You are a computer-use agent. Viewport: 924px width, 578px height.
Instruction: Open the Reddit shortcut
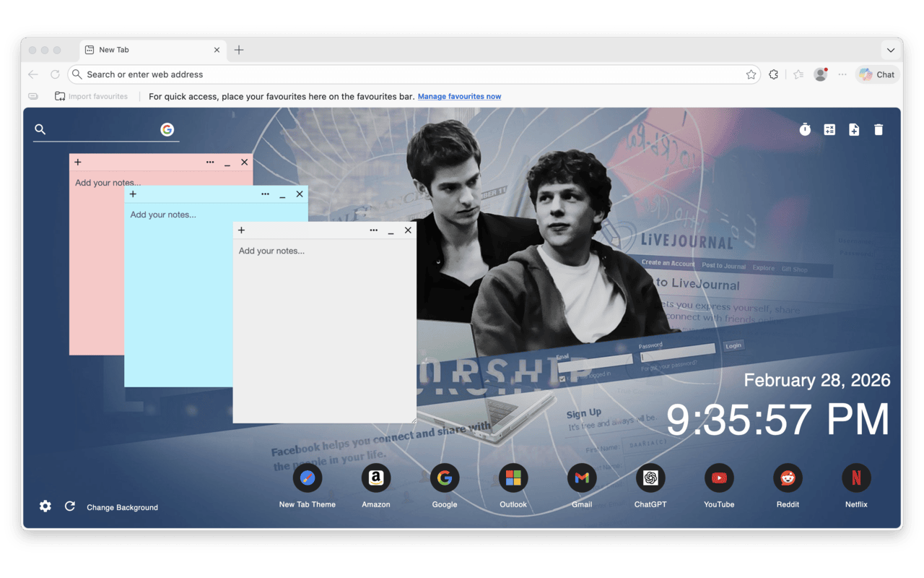[x=788, y=478]
